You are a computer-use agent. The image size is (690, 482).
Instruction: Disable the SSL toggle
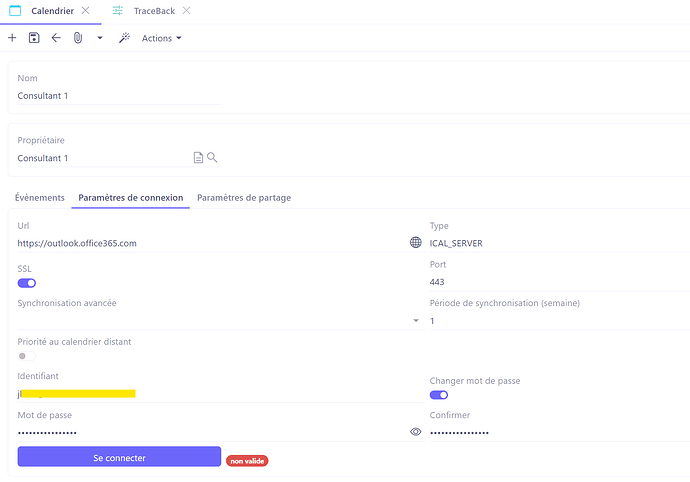point(27,283)
